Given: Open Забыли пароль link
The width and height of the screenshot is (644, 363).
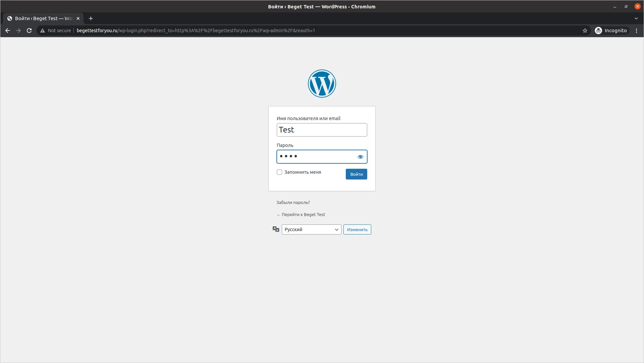Looking at the screenshot, I should point(293,202).
